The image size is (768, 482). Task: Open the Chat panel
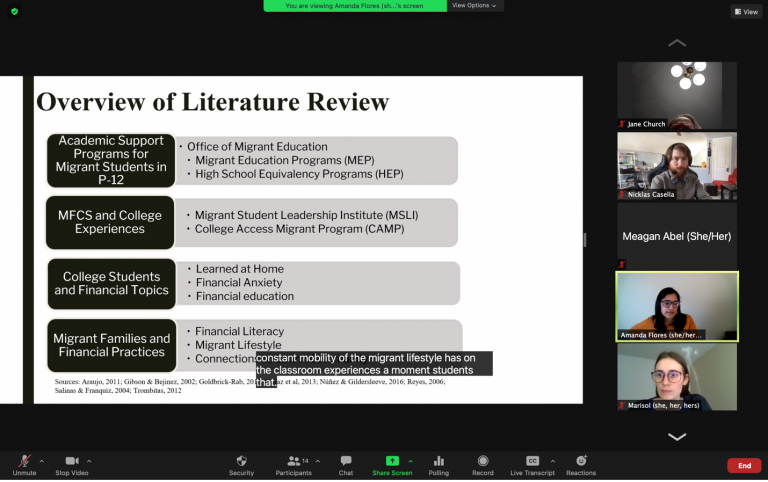click(345, 462)
